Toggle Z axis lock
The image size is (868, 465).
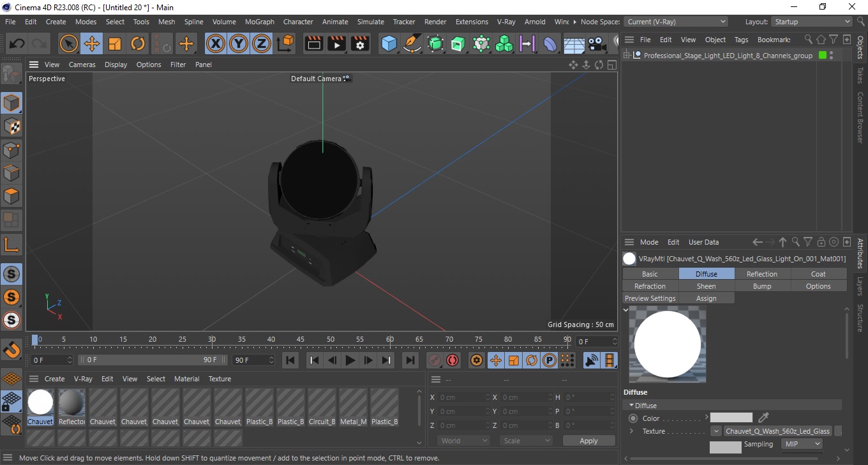[x=262, y=43]
